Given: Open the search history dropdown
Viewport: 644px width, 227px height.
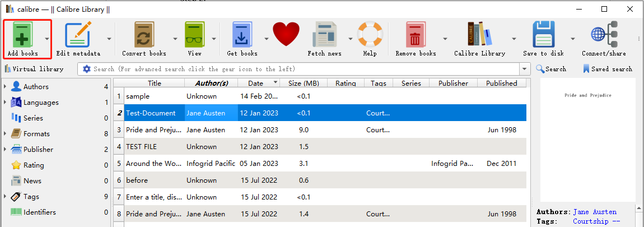Looking at the screenshot, I should pyautogui.click(x=525, y=69).
